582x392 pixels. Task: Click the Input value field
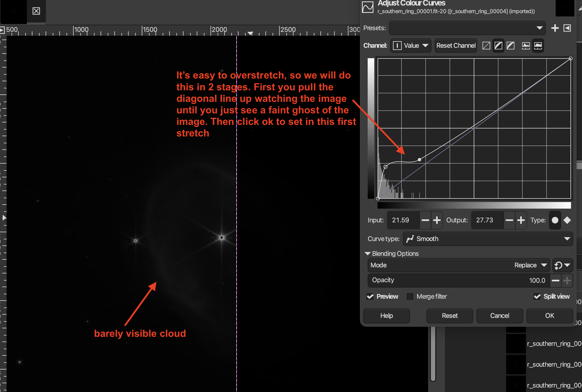[x=403, y=220]
